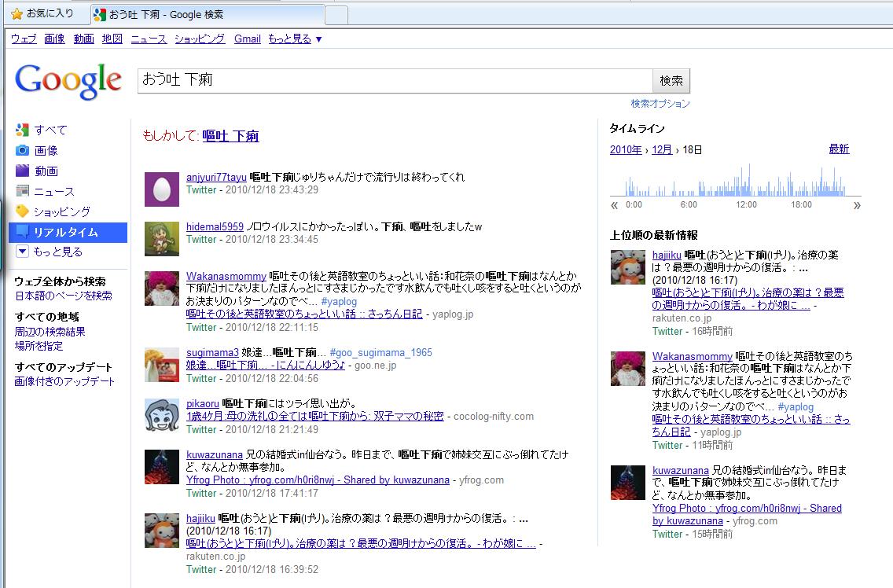Click the 検索 button

point(671,81)
